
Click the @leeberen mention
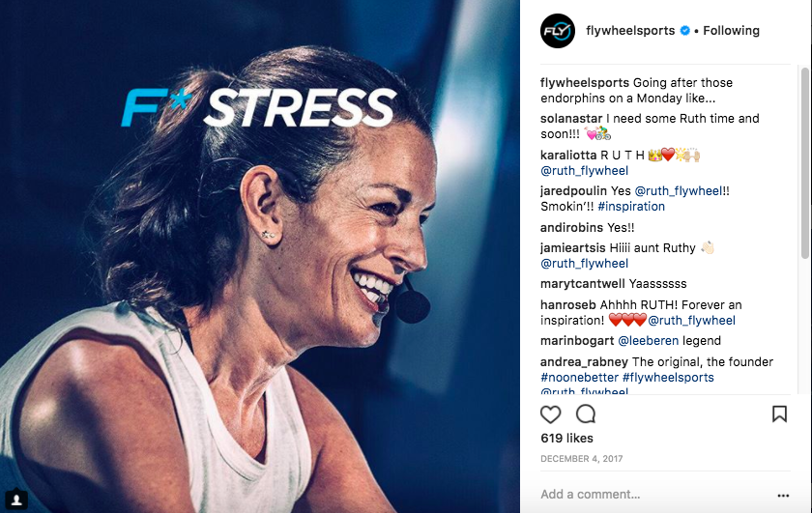[649, 341]
